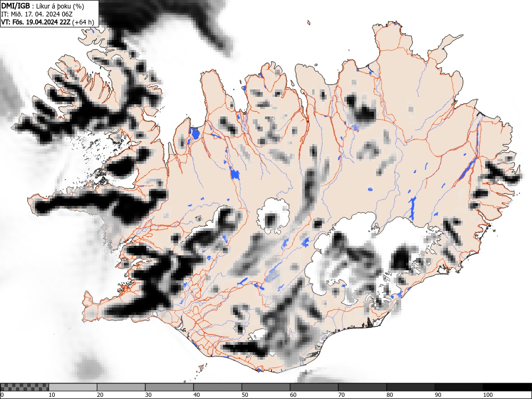The width and height of the screenshot is (532, 399).
Task: Choose the 60–70 dark gray legend segment
Action: point(314,387)
